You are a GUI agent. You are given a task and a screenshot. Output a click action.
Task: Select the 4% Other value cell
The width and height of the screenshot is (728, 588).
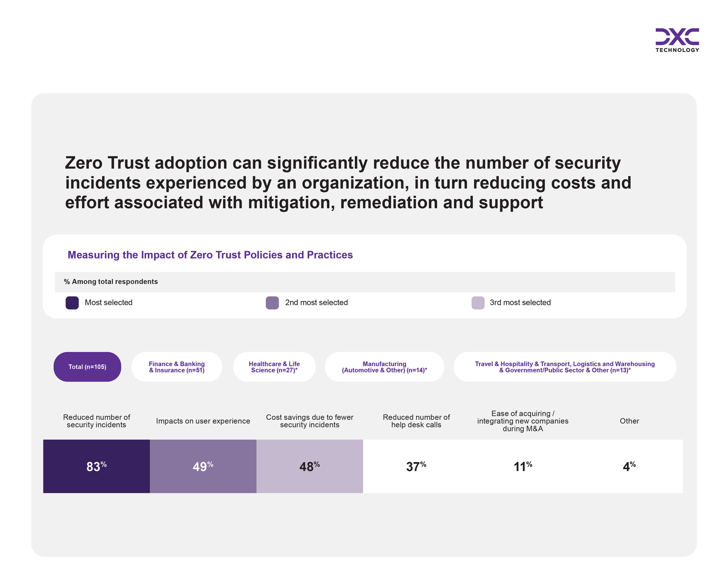click(x=629, y=466)
